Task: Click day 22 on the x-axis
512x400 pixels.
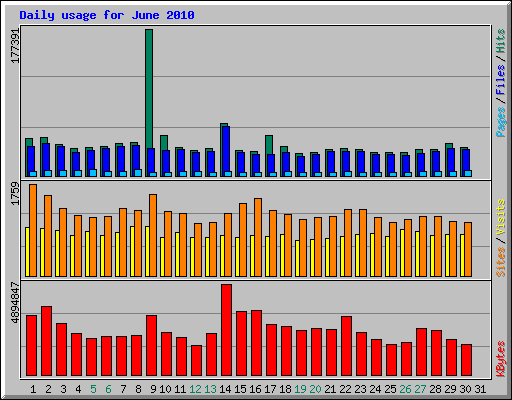Action: click(x=345, y=389)
